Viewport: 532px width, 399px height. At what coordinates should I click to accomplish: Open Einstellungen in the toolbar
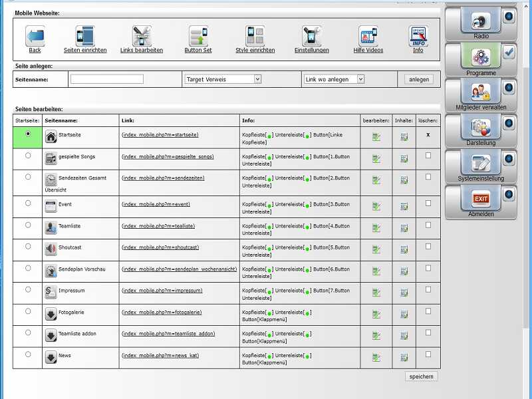click(312, 36)
